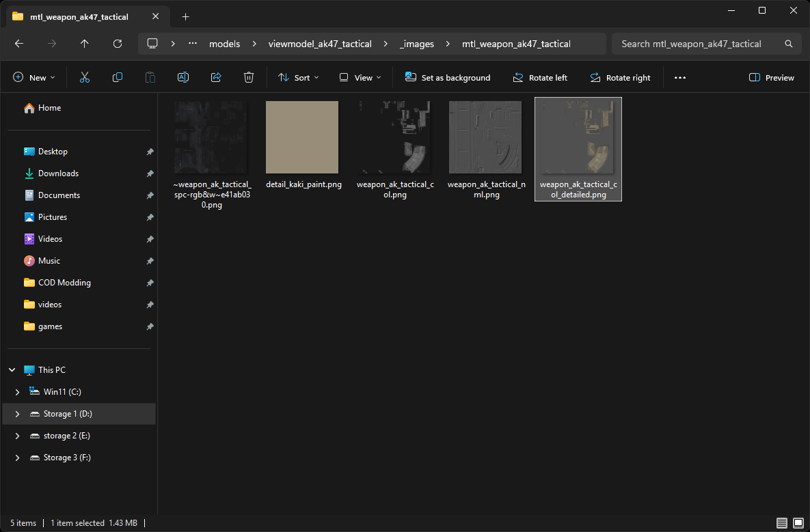
Task: Click the PC monitor icon in address bar
Action: pyautogui.click(x=152, y=43)
